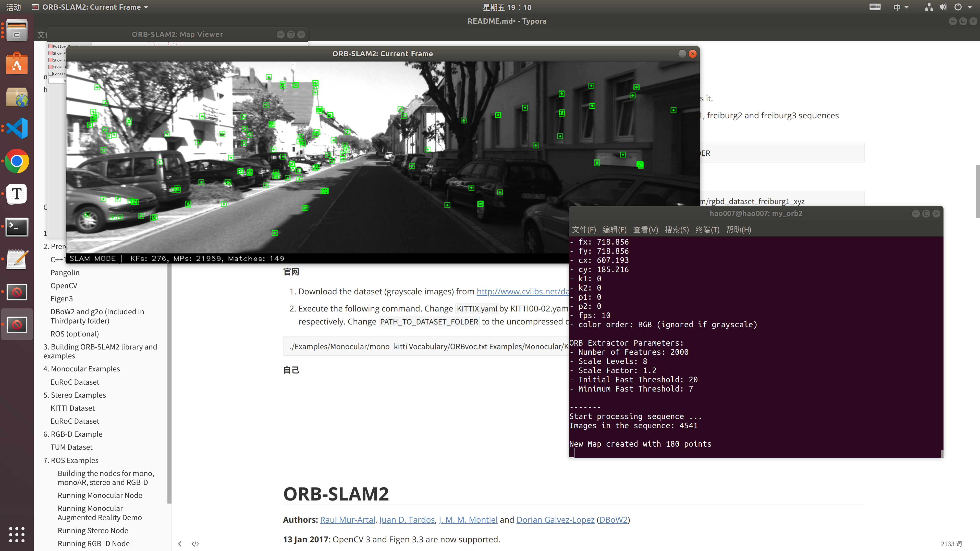Open the 文件(F) menu in the terminal
This screenshot has width=980, height=551.
584,229
